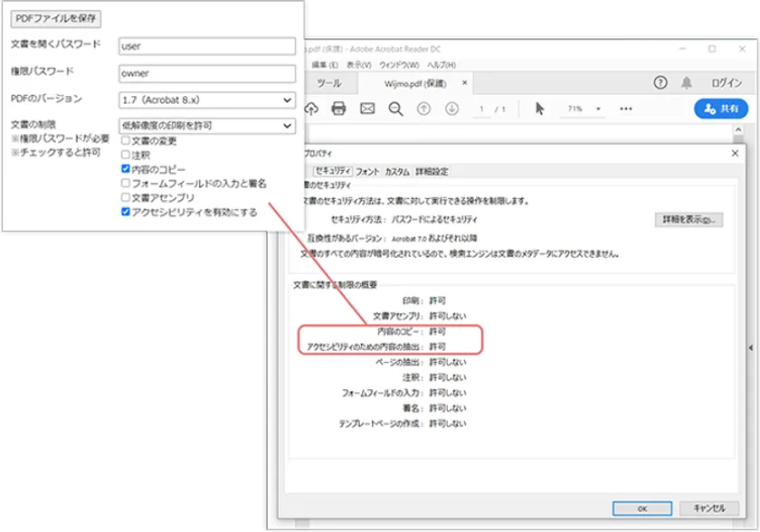The width and height of the screenshot is (760, 532).
Task: Click the three-dot more tools icon
Action: [626, 109]
